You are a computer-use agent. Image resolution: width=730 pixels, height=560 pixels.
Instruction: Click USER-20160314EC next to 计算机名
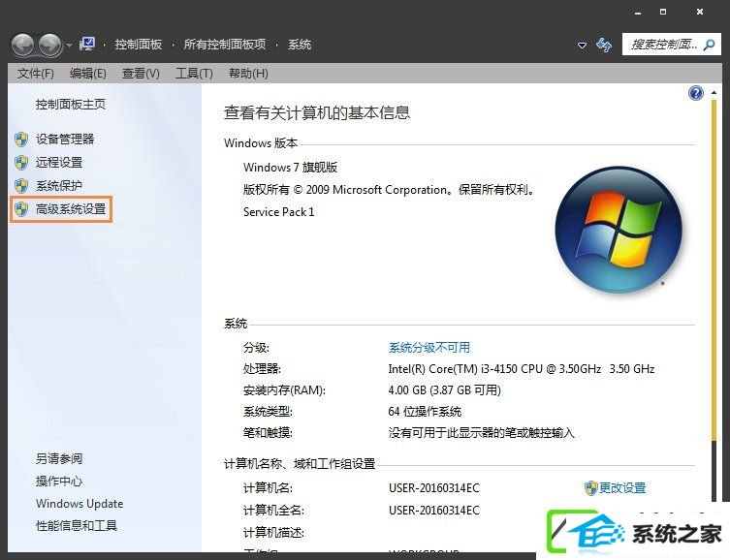434,488
